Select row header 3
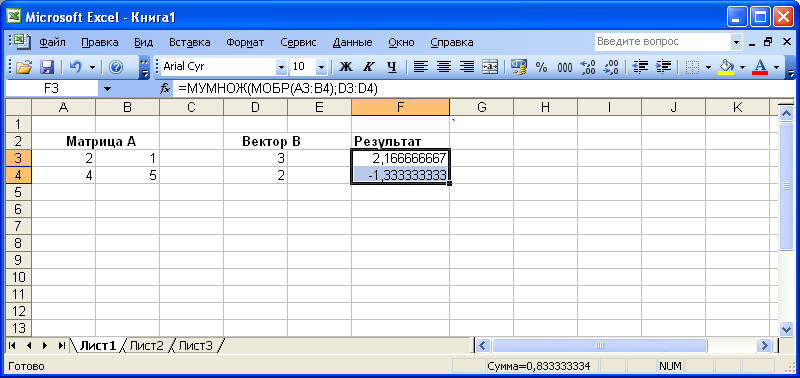Image resolution: width=800 pixels, height=378 pixels. 18,158
